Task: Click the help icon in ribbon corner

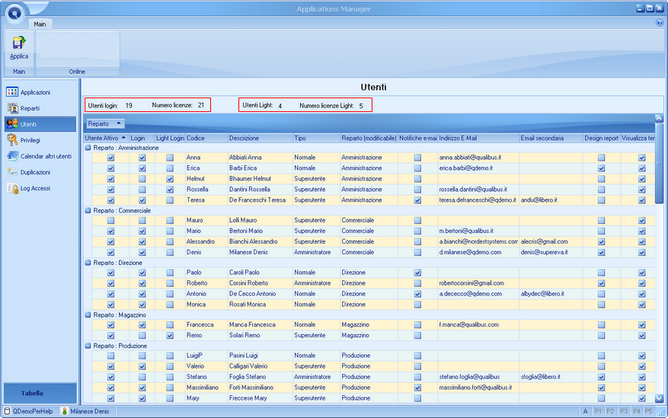Action: point(659,23)
